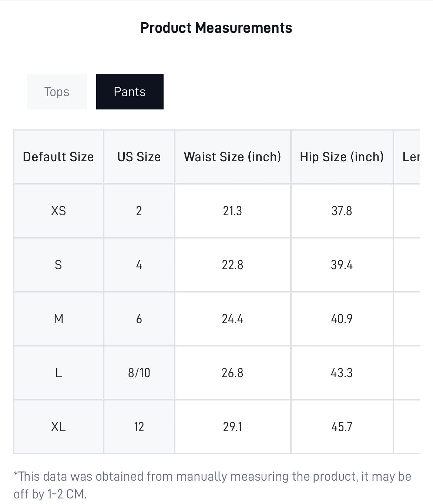433x504 pixels.
Task: Click the US size 12 cell
Action: pyautogui.click(x=139, y=427)
